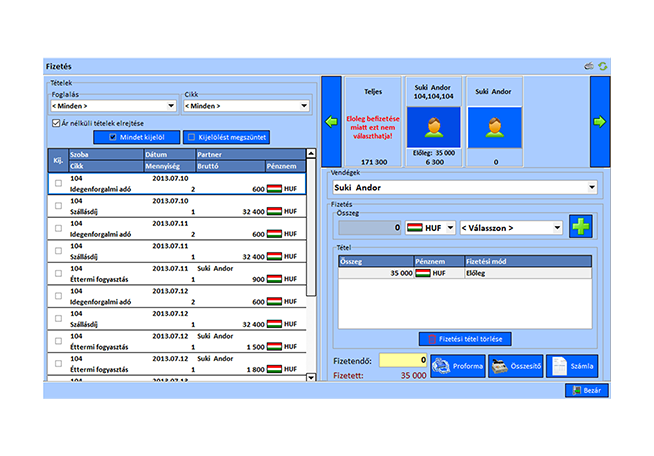The width and height of the screenshot is (654, 456).
Task: Click the Fizetendő amount field
Action: point(401,360)
